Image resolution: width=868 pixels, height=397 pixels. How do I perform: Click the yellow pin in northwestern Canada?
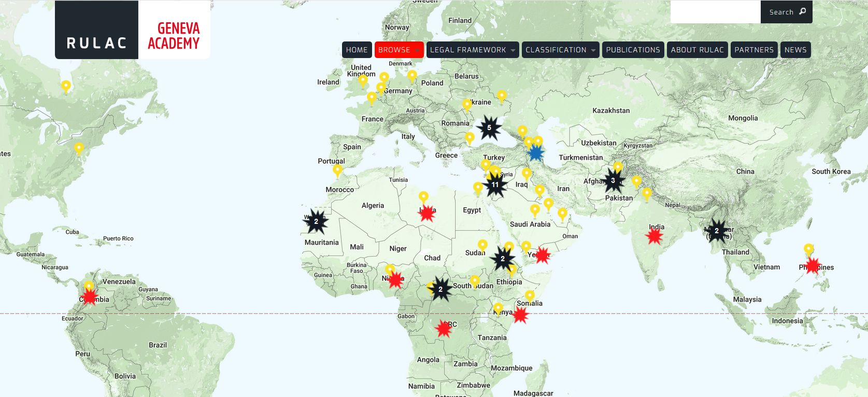click(x=66, y=86)
